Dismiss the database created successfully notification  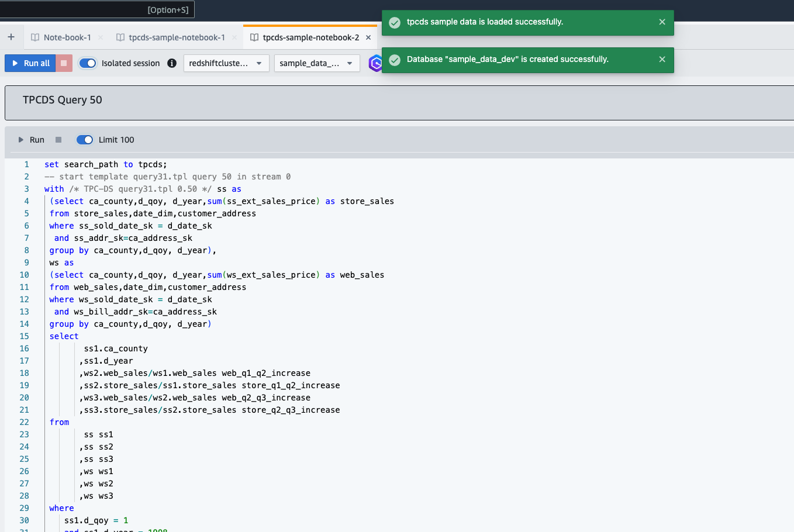click(x=662, y=60)
